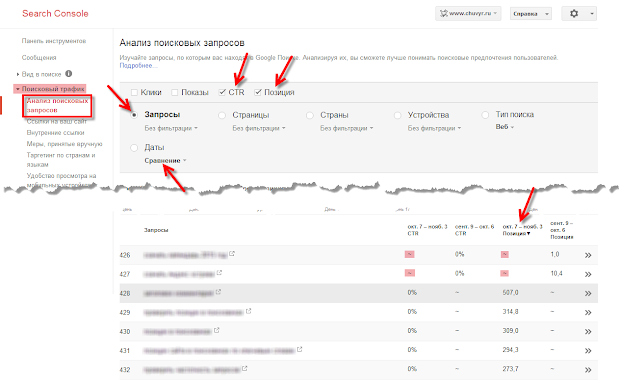Click the Search Console logo

tap(55, 13)
